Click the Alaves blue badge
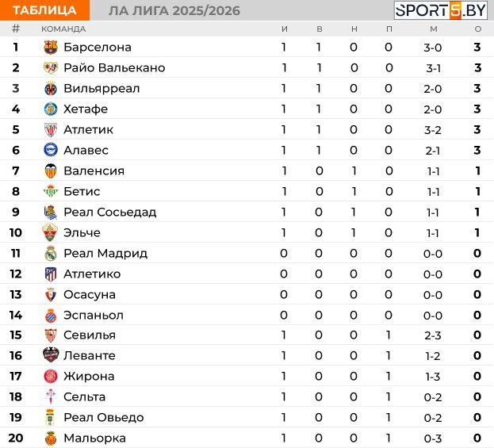This screenshot has height=448, width=494. point(51,150)
